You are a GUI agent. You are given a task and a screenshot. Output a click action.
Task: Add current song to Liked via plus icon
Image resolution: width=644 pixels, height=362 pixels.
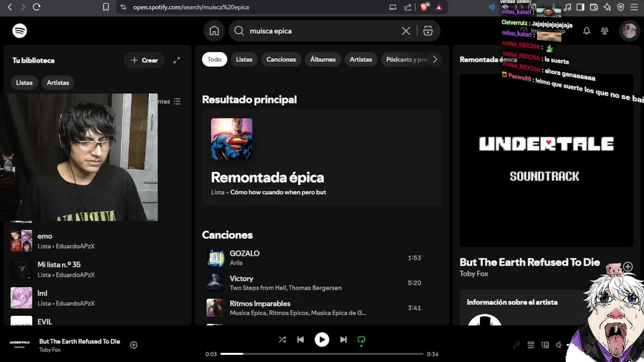tap(134, 345)
